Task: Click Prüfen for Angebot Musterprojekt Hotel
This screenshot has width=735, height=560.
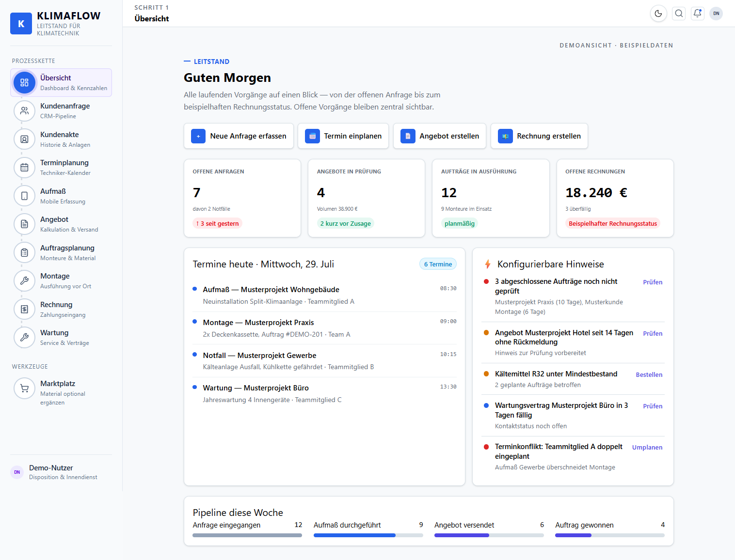Action: pyautogui.click(x=653, y=333)
